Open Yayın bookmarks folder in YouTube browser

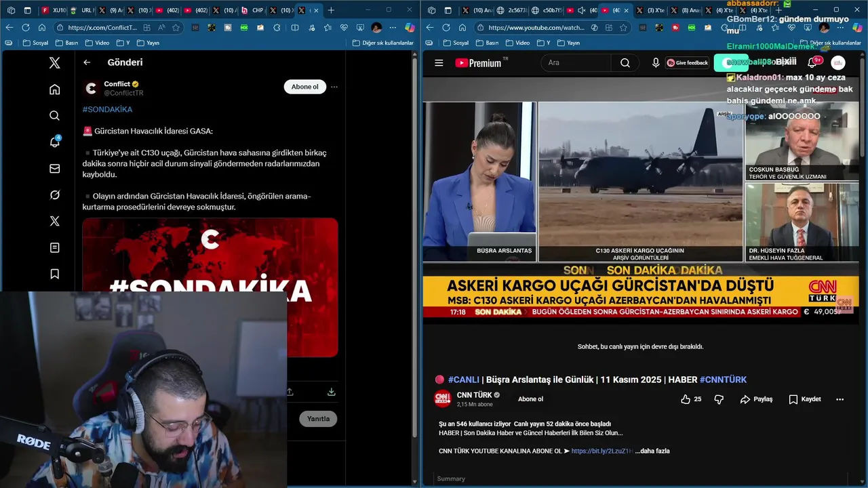pyautogui.click(x=568, y=43)
